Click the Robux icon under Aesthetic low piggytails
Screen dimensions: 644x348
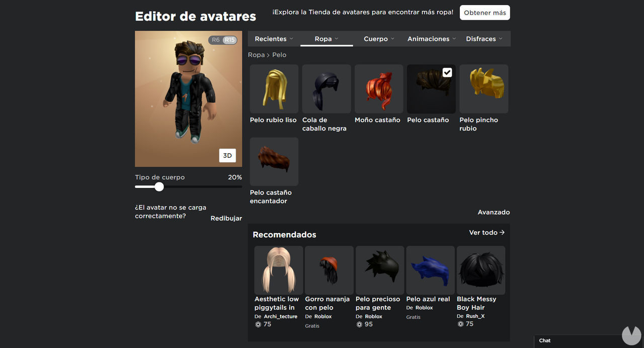[x=258, y=324]
